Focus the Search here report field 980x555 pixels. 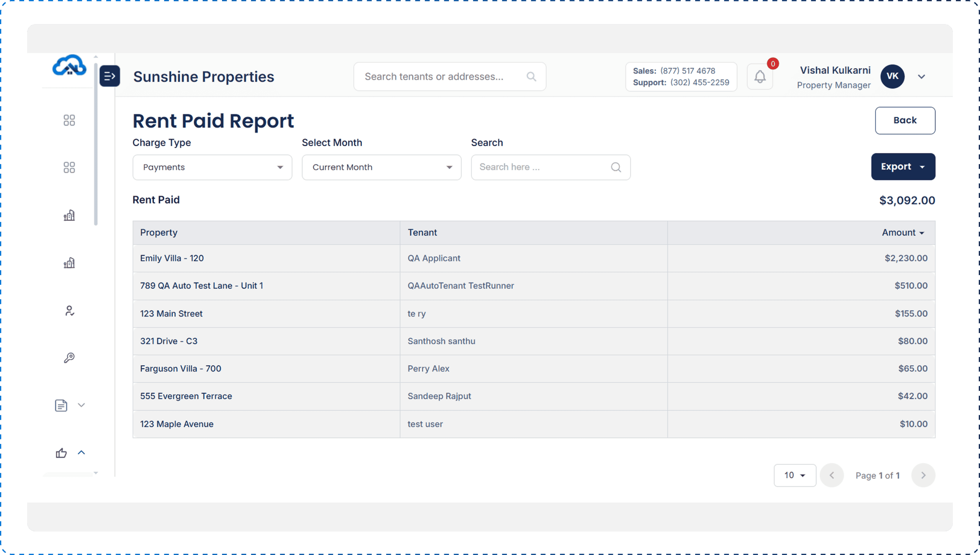550,167
